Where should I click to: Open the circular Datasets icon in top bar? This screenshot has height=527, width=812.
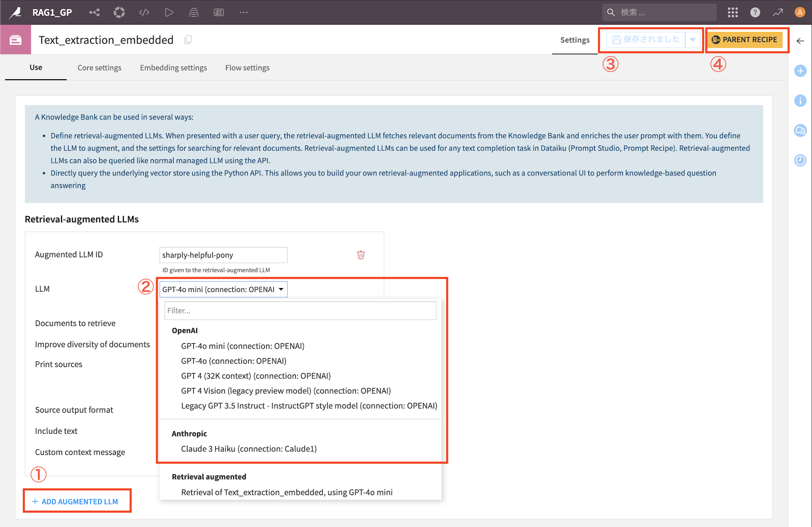[x=119, y=12]
